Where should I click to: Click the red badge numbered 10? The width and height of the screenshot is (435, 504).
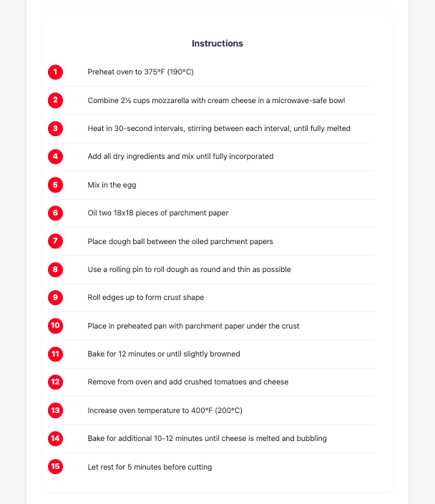pyautogui.click(x=55, y=326)
